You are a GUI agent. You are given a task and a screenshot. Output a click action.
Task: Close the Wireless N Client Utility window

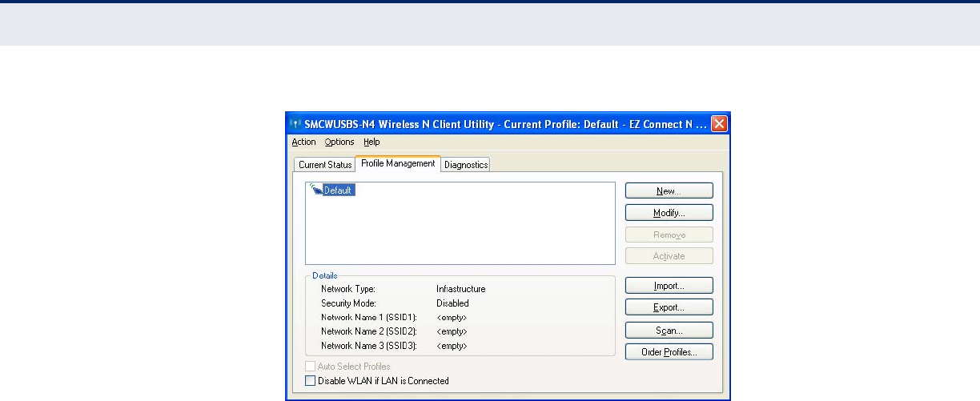[719, 124]
